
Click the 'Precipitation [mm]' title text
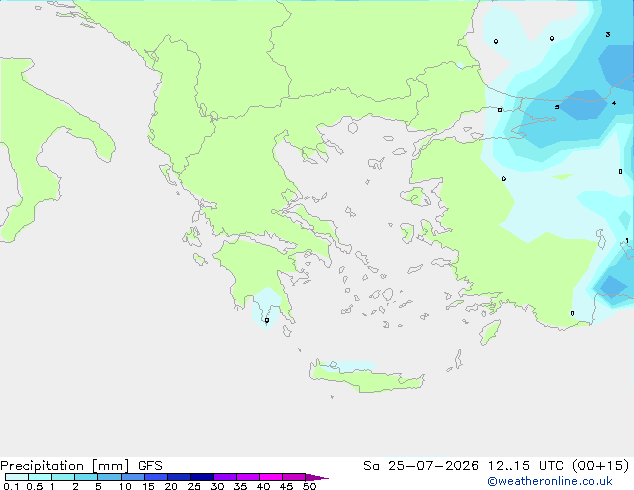tap(65, 466)
